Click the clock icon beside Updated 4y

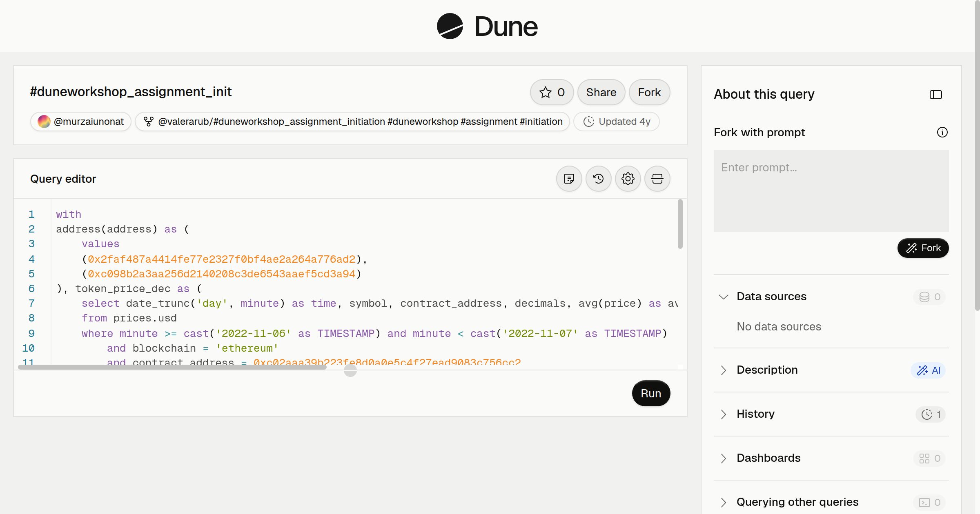588,122
